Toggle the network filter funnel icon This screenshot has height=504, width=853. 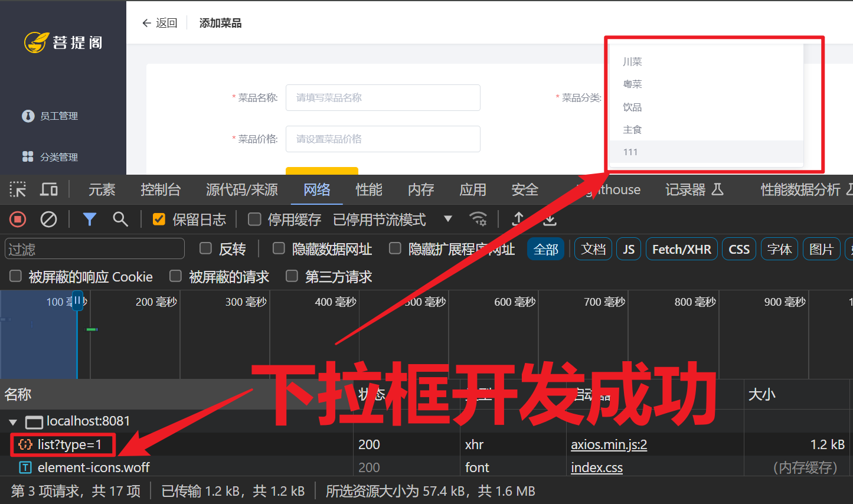pos(90,220)
